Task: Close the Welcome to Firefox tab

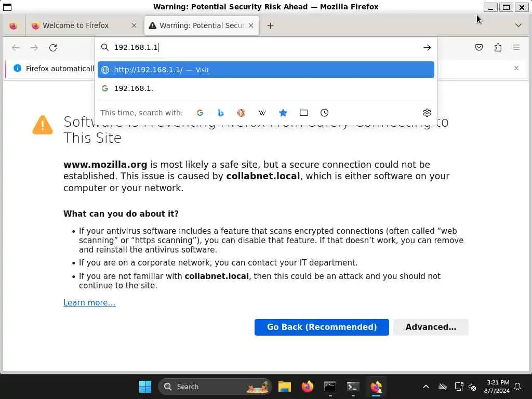Action: [134, 25]
